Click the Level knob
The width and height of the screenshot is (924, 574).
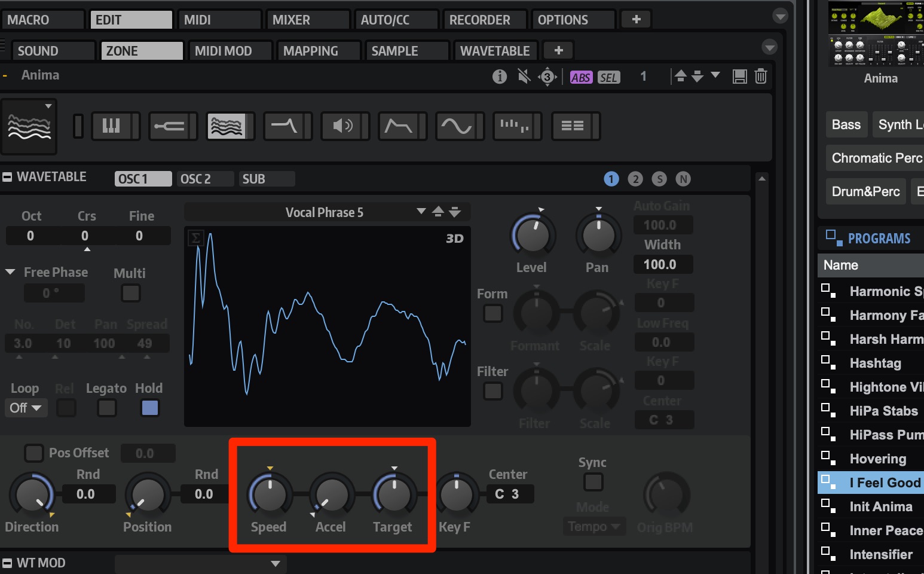point(533,235)
